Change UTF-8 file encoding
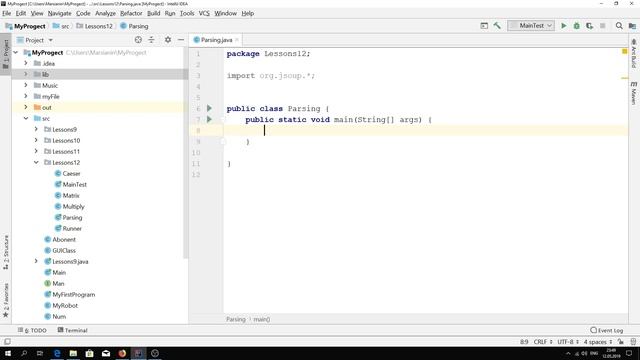Viewport: 640px width, 360px height. pos(568,342)
